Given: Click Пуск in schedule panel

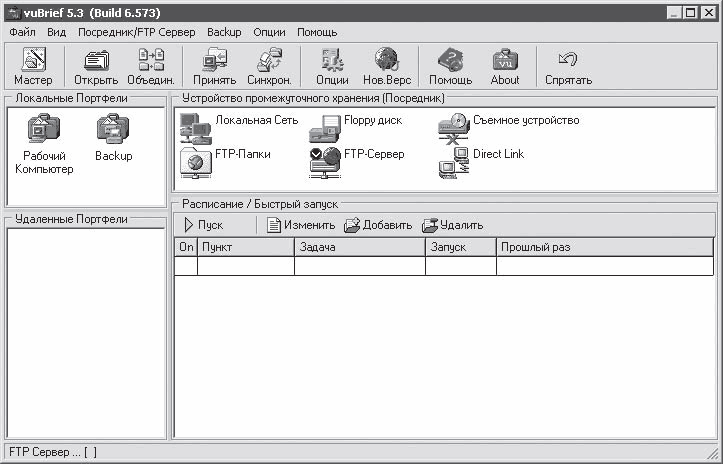Looking at the screenshot, I should (x=203, y=225).
